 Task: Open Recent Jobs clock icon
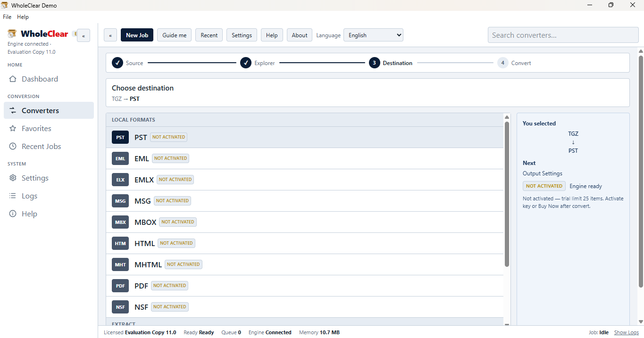13,147
